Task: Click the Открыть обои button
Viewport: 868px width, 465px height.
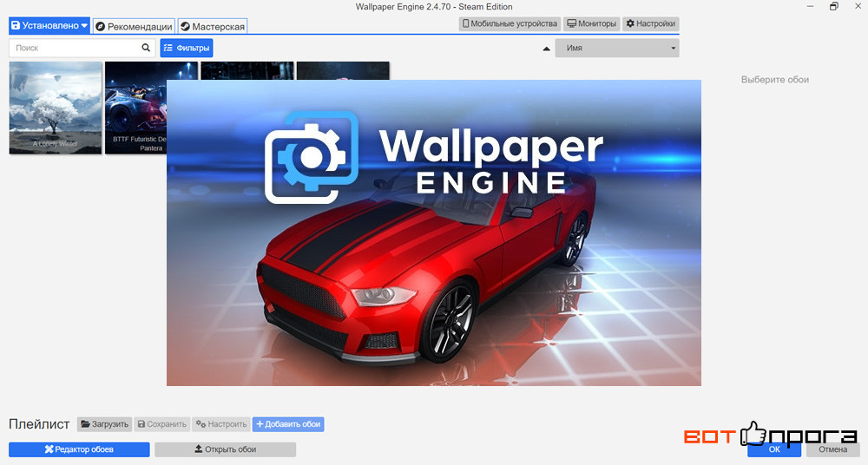Action: tap(226, 449)
